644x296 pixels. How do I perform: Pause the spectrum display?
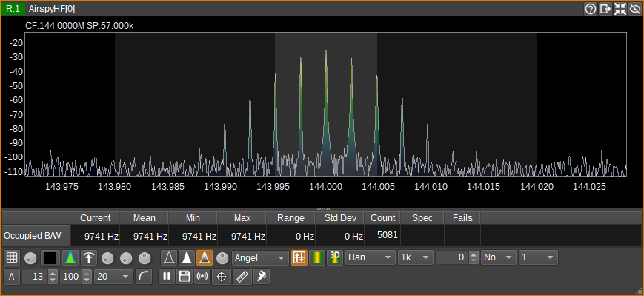coord(167,277)
